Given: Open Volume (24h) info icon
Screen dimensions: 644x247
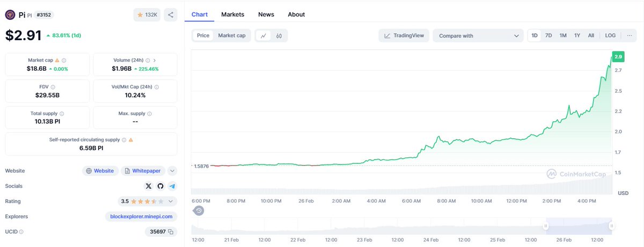Looking at the screenshot, I should (x=147, y=61).
